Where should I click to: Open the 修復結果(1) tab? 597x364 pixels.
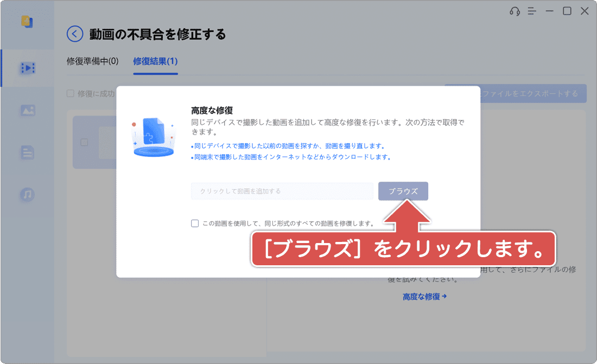(155, 61)
